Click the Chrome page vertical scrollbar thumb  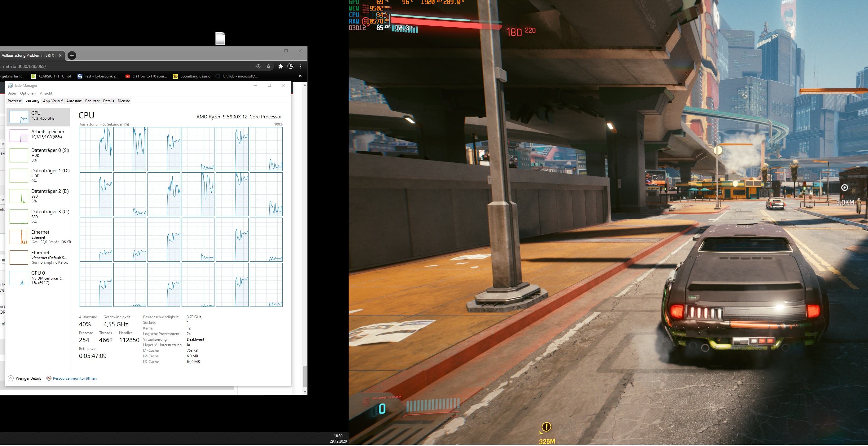pyautogui.click(x=305, y=376)
